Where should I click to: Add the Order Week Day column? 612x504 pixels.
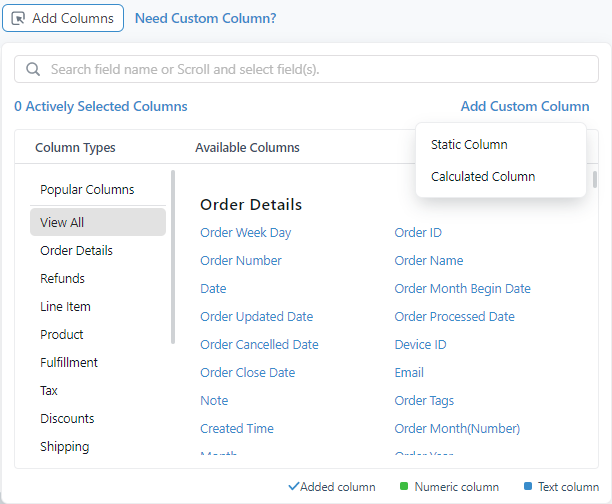pos(245,232)
